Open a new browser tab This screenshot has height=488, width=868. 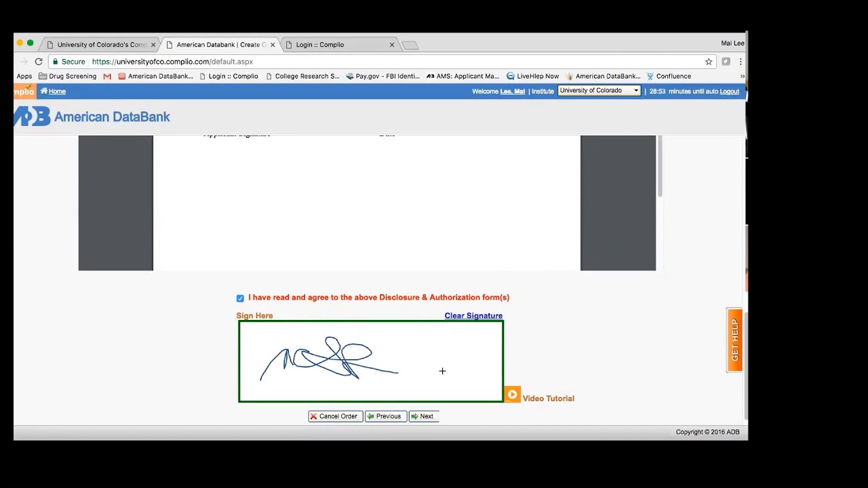click(410, 45)
